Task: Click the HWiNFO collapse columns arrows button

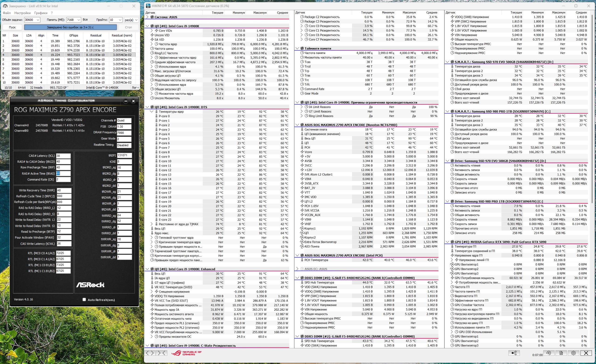Action: 161,353
